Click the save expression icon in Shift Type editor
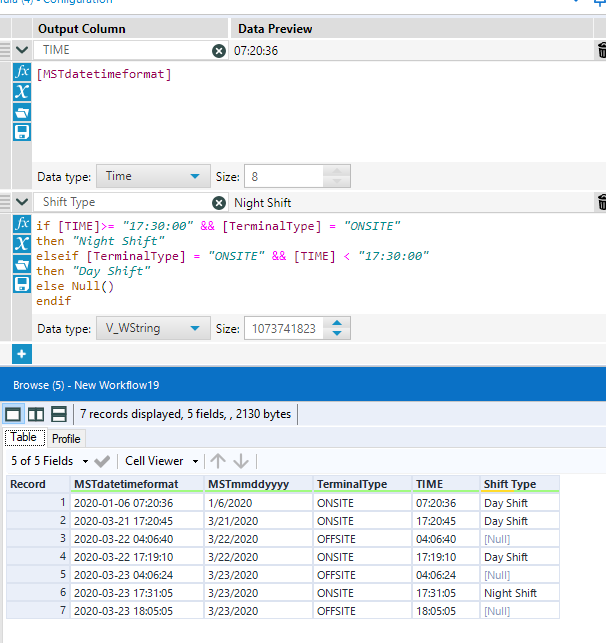Screen dimensions: 606x643 click(22, 284)
